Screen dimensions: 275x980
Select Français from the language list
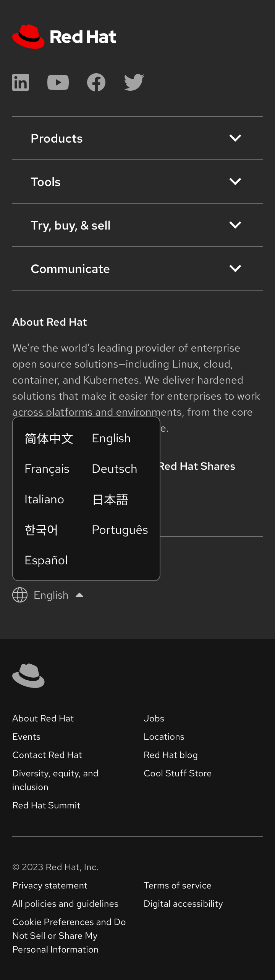(47, 469)
